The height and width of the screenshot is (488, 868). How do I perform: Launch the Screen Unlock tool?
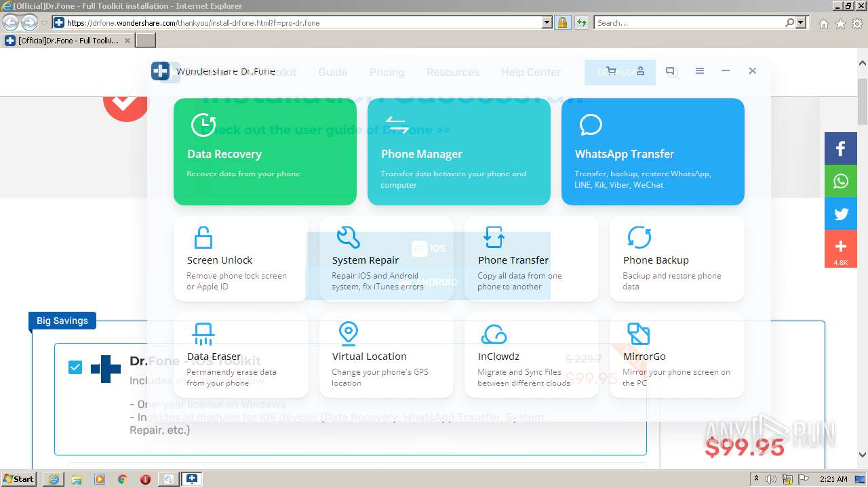[241, 259]
